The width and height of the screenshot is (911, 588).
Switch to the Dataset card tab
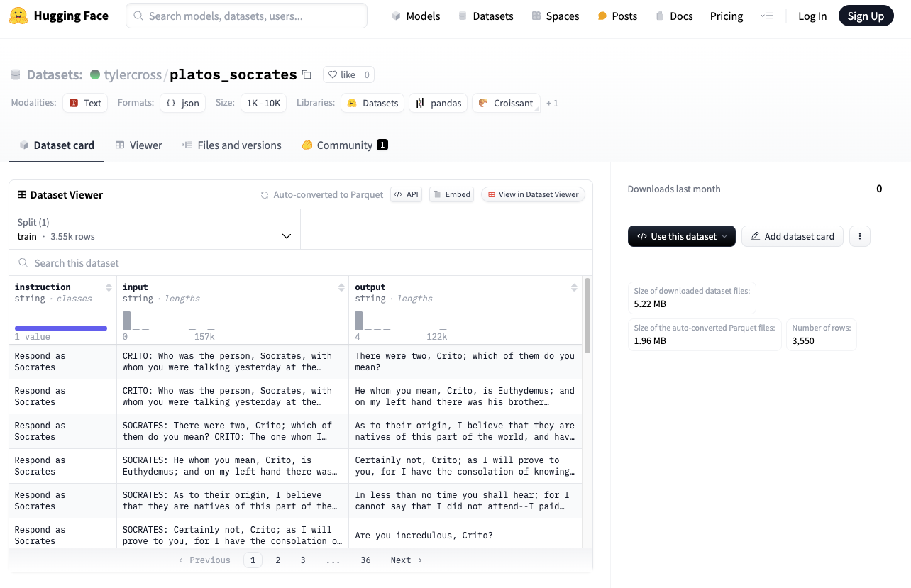point(57,145)
